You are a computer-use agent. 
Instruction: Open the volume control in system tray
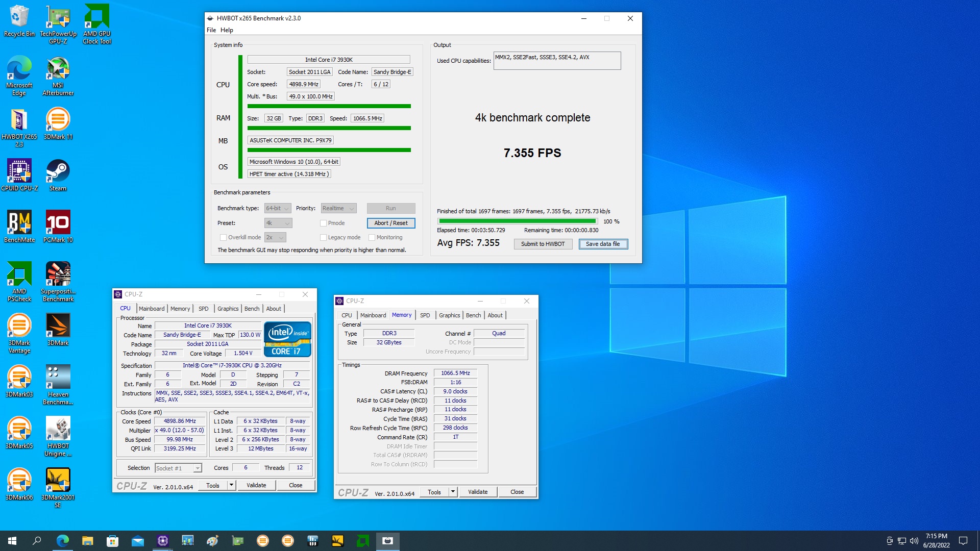(914, 541)
